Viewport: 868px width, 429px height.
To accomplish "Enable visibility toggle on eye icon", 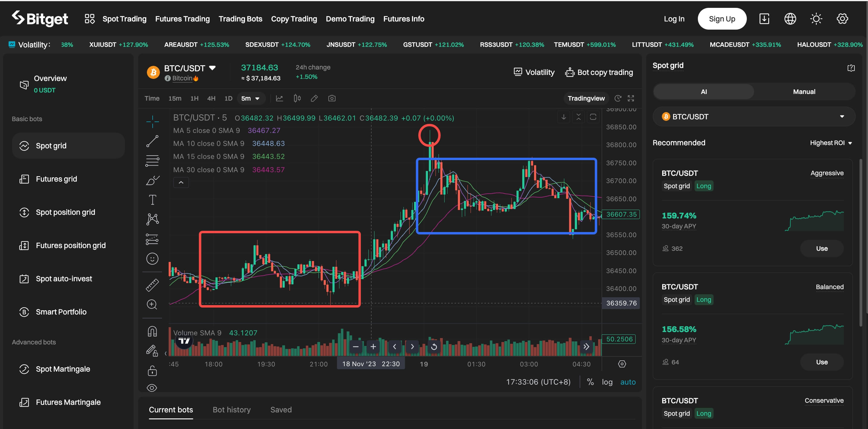I will [x=153, y=388].
